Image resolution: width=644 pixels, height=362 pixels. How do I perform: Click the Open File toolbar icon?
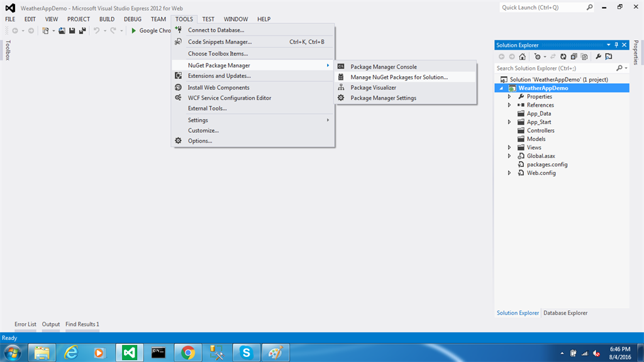[x=62, y=31]
